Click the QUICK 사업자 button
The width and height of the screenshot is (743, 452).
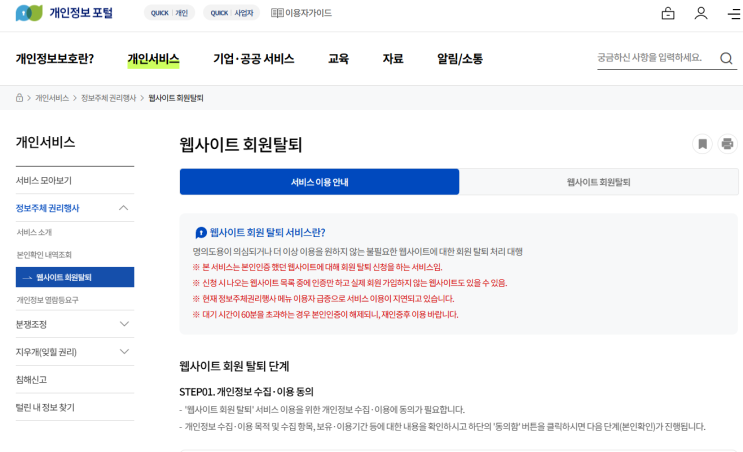click(x=232, y=13)
